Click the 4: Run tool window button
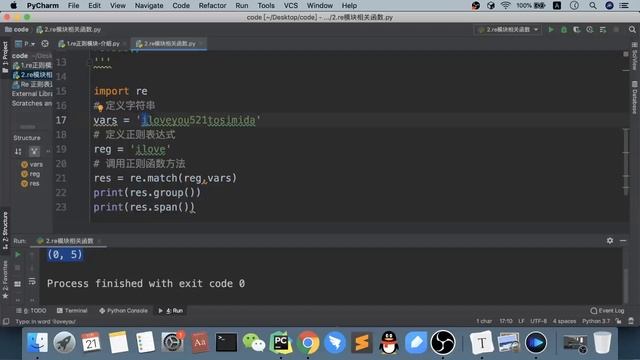The width and height of the screenshot is (640, 360). pyautogui.click(x=171, y=311)
